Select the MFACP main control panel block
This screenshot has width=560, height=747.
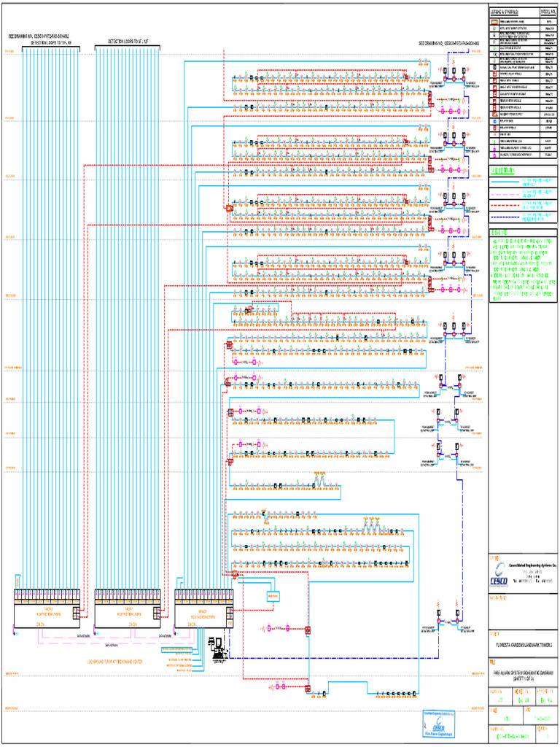click(204, 609)
